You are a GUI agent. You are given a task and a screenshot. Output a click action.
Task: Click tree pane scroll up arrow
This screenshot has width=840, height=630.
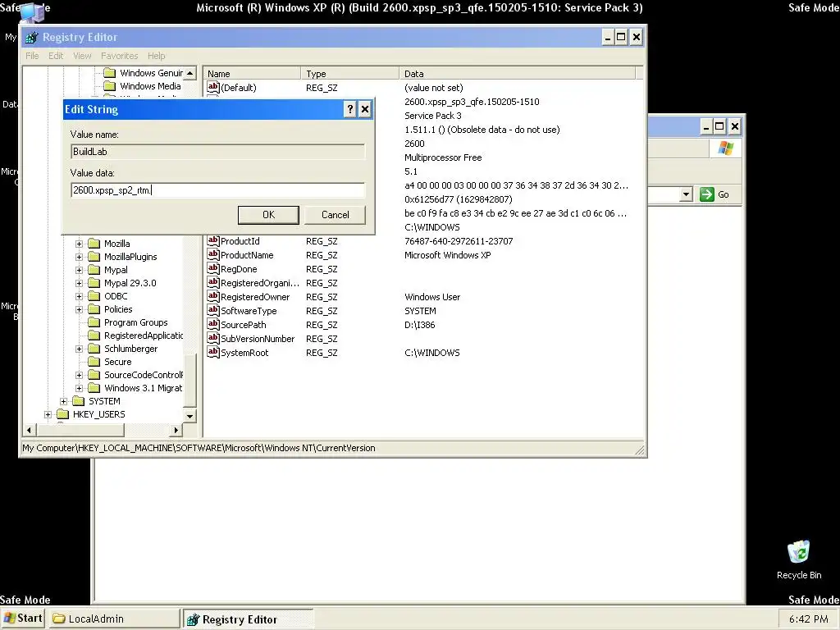coord(190,73)
